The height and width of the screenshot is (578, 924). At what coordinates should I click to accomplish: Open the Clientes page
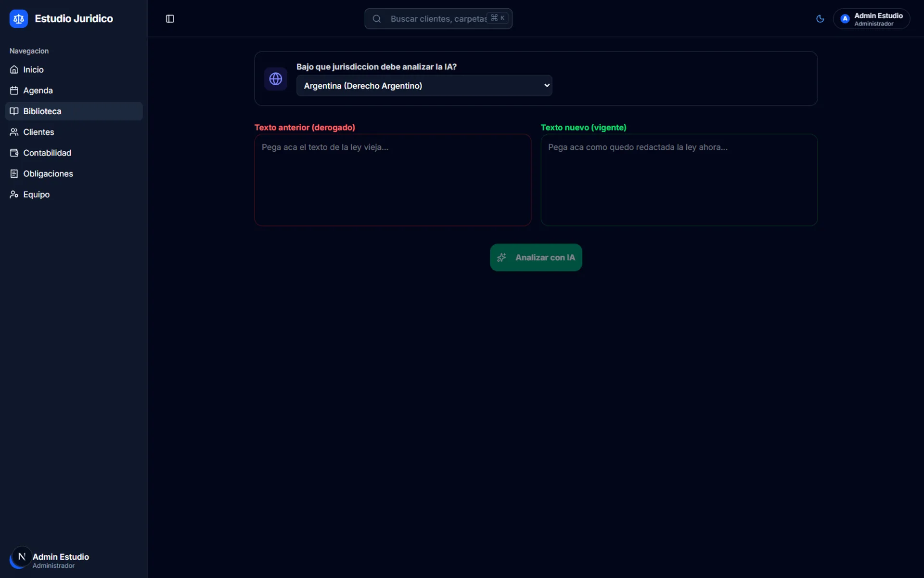pyautogui.click(x=74, y=132)
